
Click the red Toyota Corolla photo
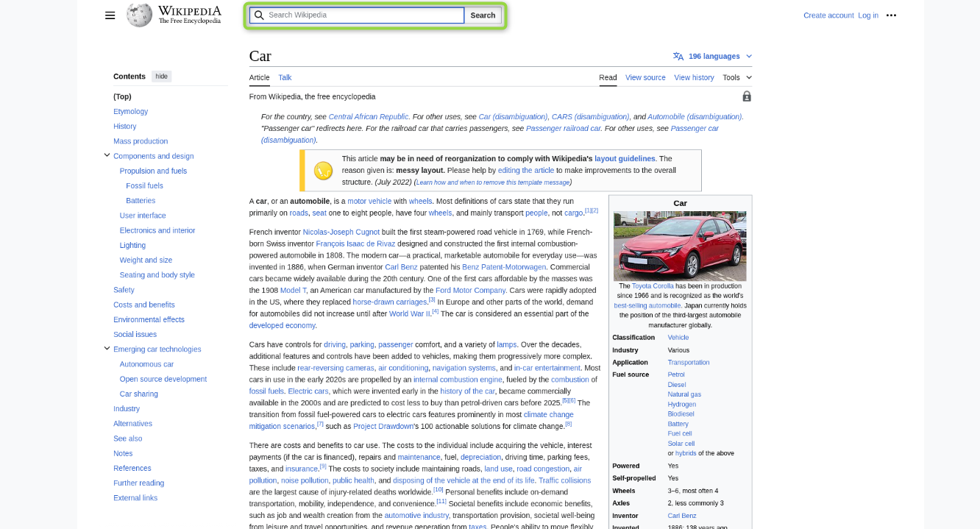click(680, 246)
